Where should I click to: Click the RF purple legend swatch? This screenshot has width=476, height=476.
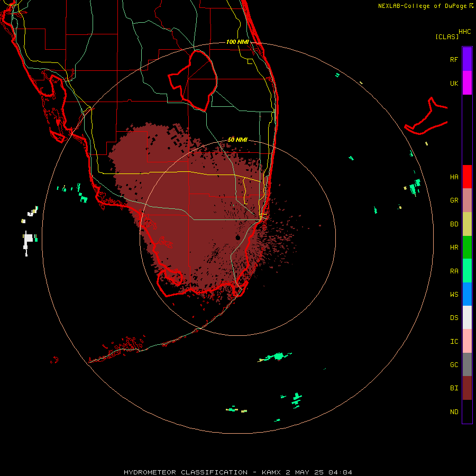pyautogui.click(x=467, y=59)
